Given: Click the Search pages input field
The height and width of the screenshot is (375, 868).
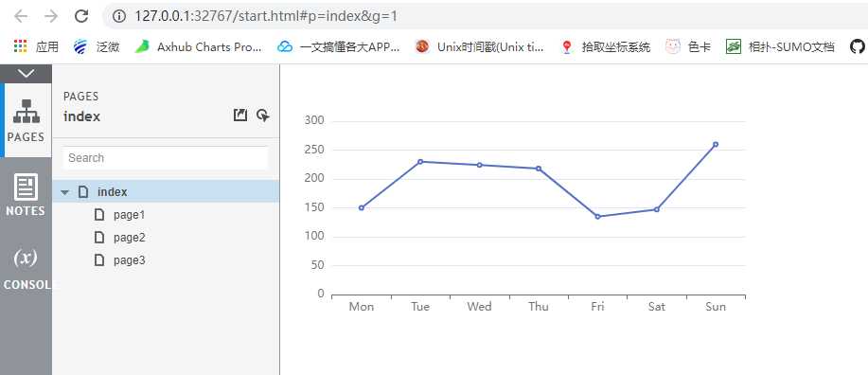Looking at the screenshot, I should point(165,158).
